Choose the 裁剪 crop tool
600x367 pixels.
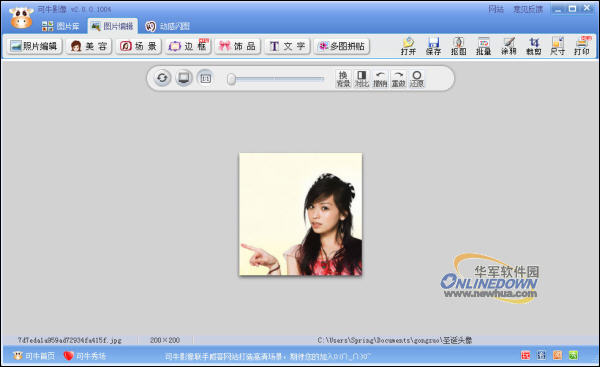click(533, 46)
